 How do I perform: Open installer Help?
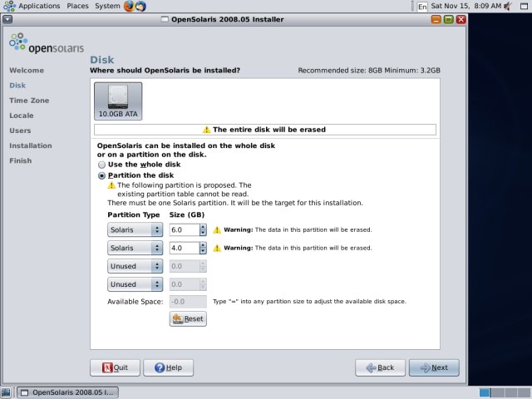tap(168, 367)
